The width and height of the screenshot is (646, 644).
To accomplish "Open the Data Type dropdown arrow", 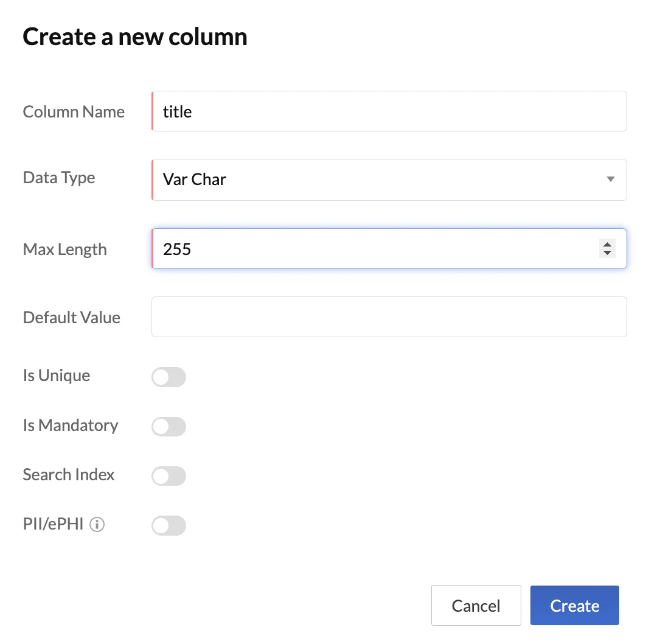I will pyautogui.click(x=610, y=180).
